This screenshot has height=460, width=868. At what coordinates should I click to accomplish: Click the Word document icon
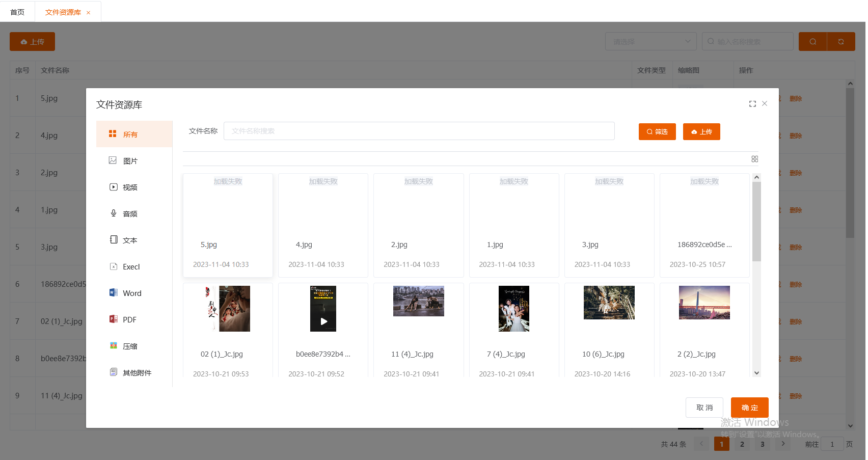click(113, 293)
